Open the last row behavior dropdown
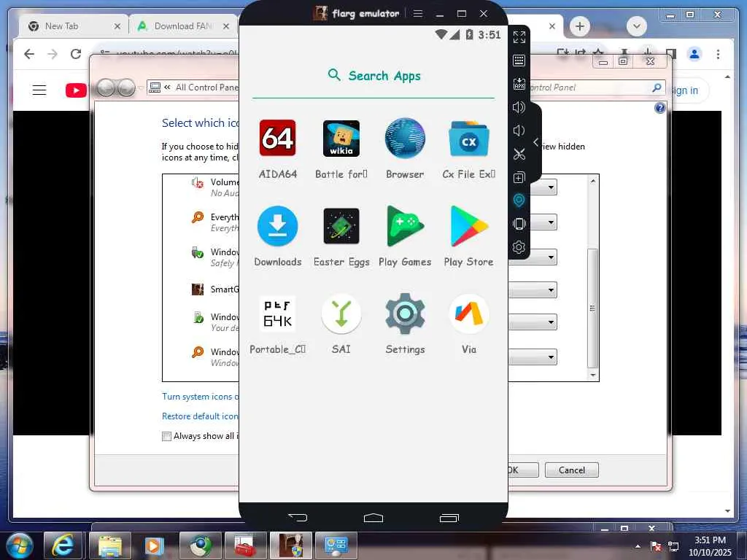Image resolution: width=747 pixels, height=560 pixels. (x=551, y=357)
